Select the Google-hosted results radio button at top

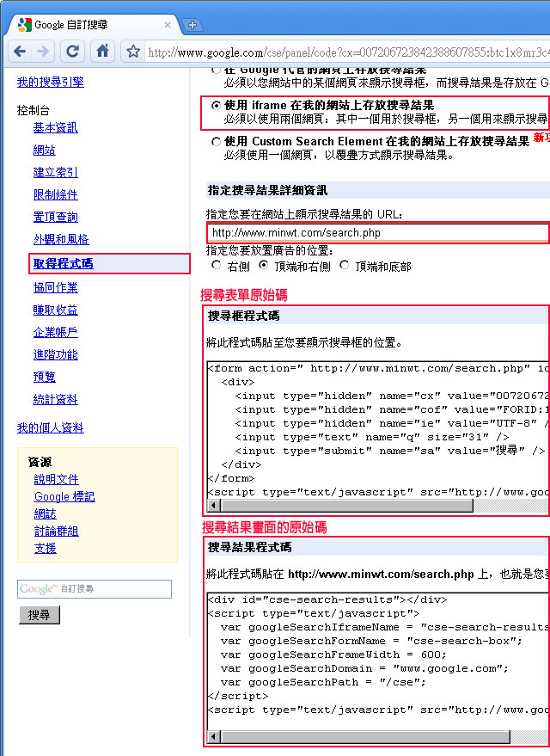(217, 70)
